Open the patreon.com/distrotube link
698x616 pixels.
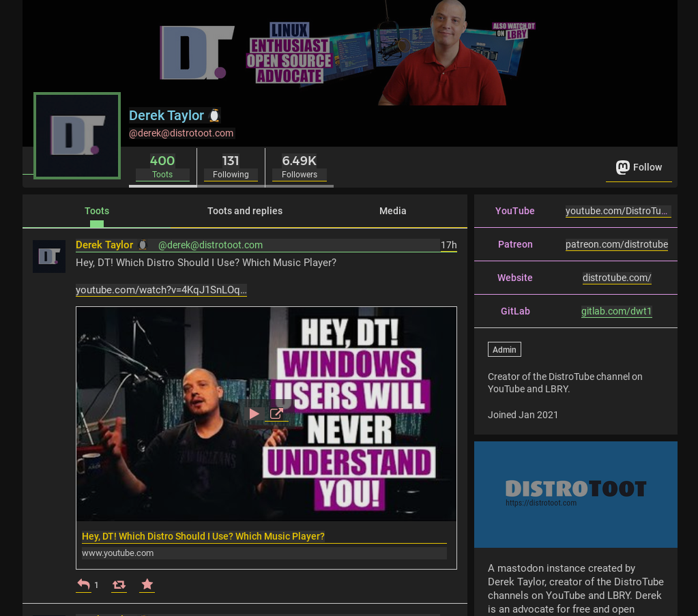click(x=617, y=244)
